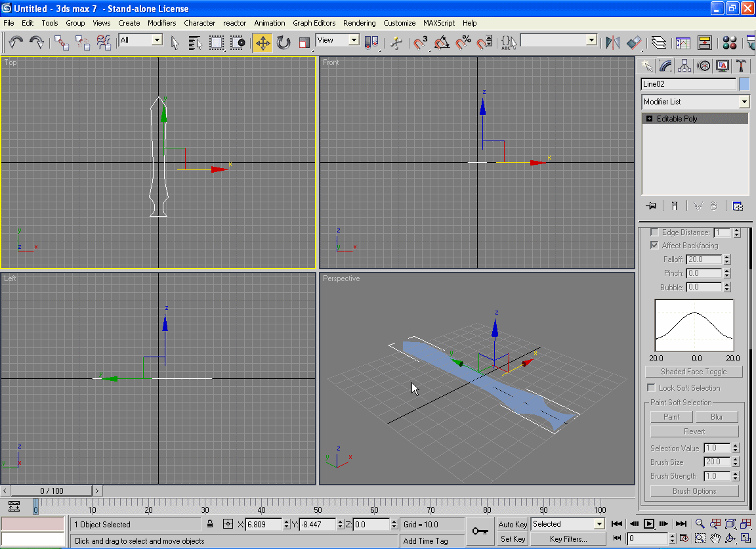Click the Key Filters... button
The width and height of the screenshot is (756, 549).
[x=568, y=539]
